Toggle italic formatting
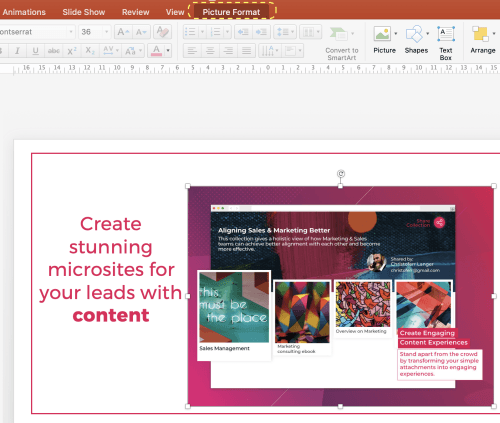This screenshot has width=500, height=423. pyautogui.click(x=17, y=51)
